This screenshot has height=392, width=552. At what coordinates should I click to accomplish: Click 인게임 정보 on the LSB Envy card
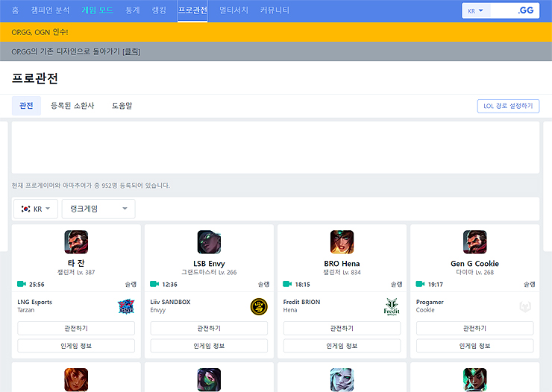click(209, 346)
